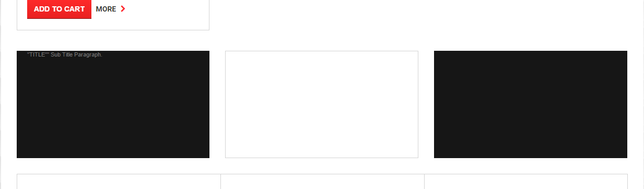
Task: Click inside the product card below Add to Cart
Action: (113, 24)
